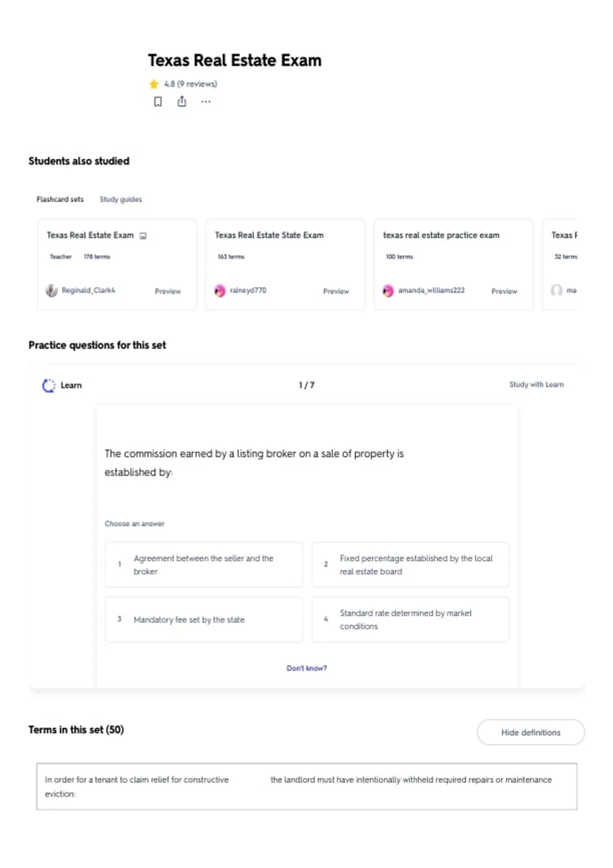Click the Hide definitions button
This screenshot has height=868, width=613.
(x=531, y=732)
